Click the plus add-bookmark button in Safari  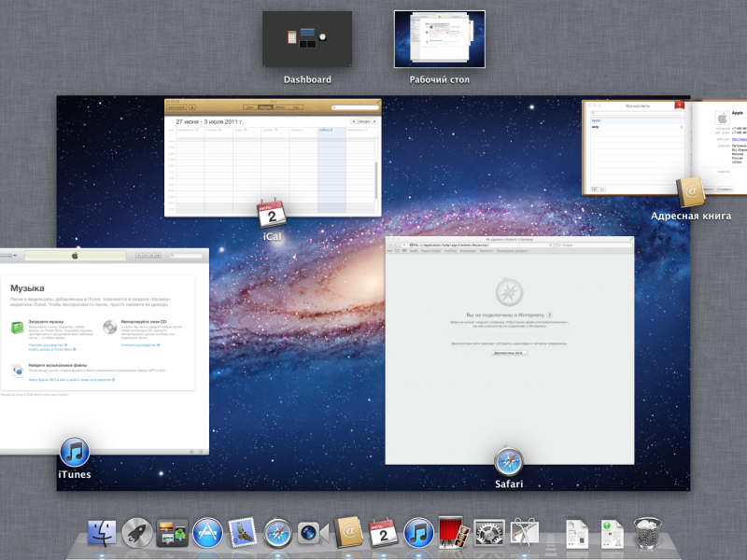(x=406, y=245)
